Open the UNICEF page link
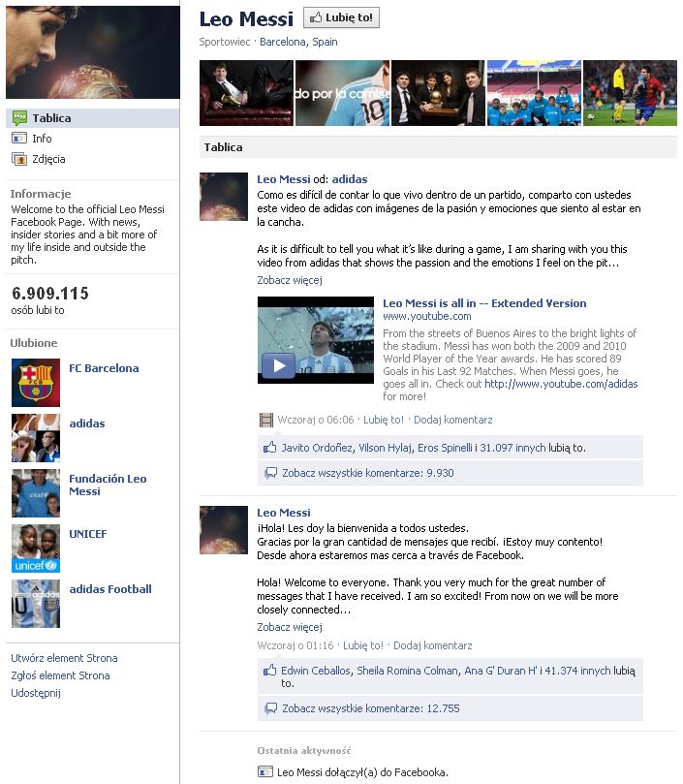The height and width of the screenshot is (784, 683). pos(88,534)
